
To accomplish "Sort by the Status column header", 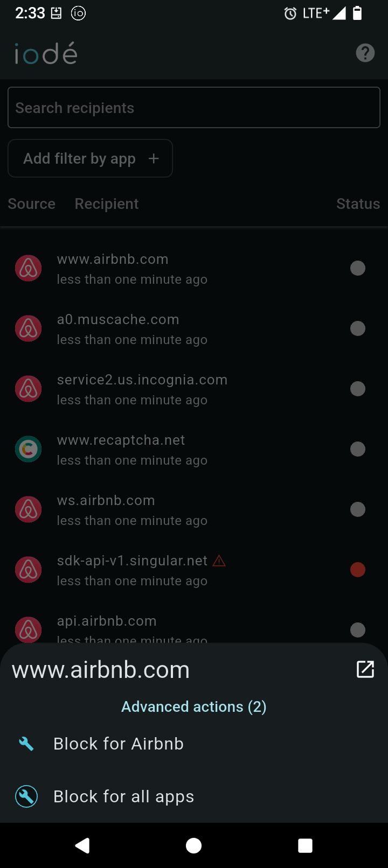I will pyautogui.click(x=358, y=204).
